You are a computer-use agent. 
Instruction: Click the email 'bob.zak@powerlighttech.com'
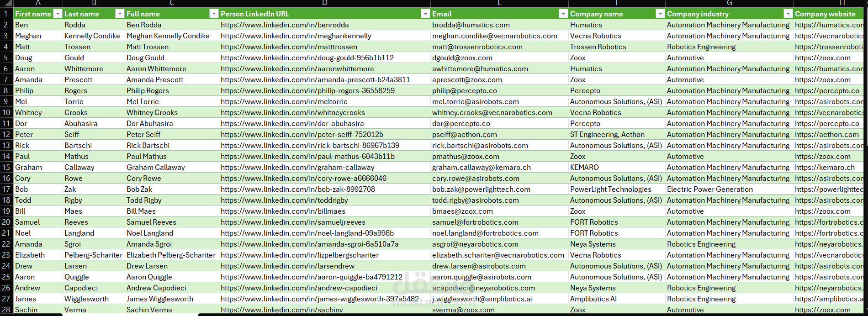click(499, 189)
